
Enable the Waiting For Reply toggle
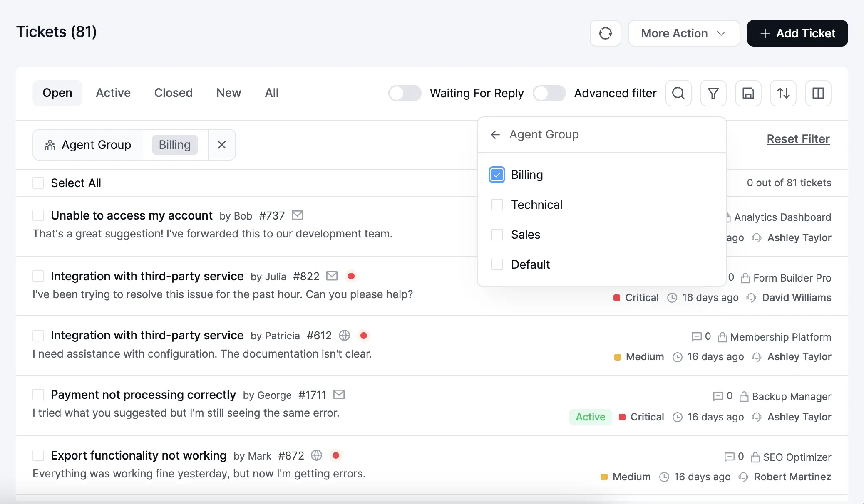405,93
